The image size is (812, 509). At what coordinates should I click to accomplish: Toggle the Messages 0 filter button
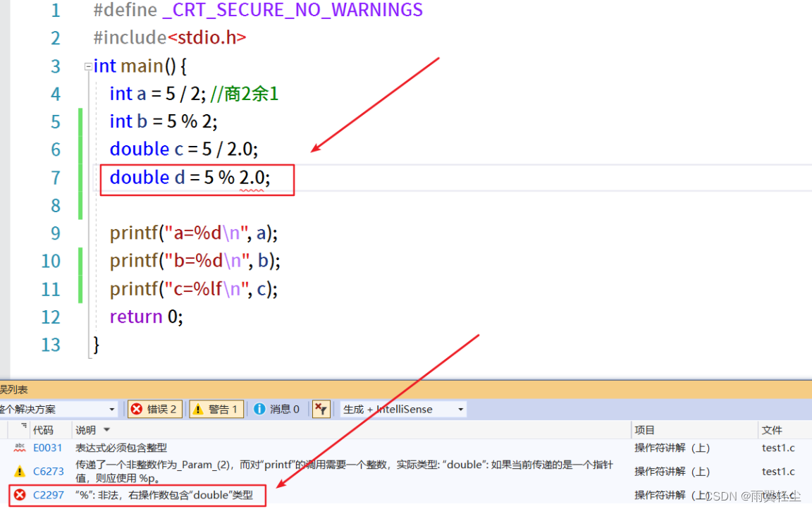pos(277,409)
